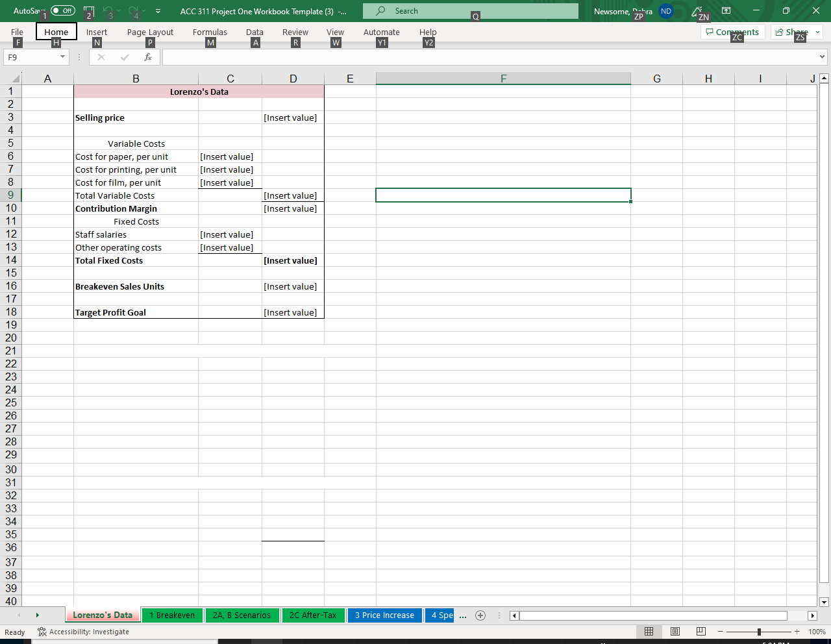This screenshot has width=831, height=644.
Task: Click the Select All corner triangle
Action: tap(14, 79)
